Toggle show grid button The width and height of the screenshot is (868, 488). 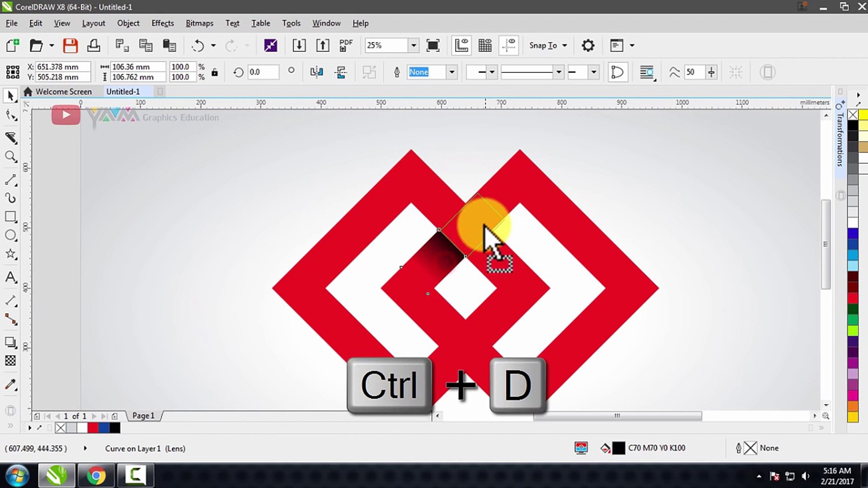coord(485,46)
